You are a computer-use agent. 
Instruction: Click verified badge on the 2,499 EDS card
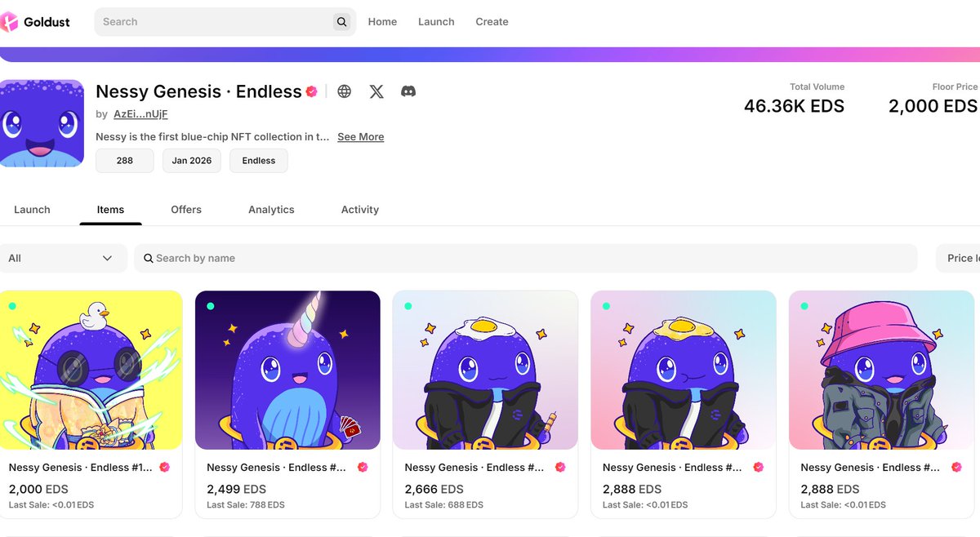click(363, 468)
